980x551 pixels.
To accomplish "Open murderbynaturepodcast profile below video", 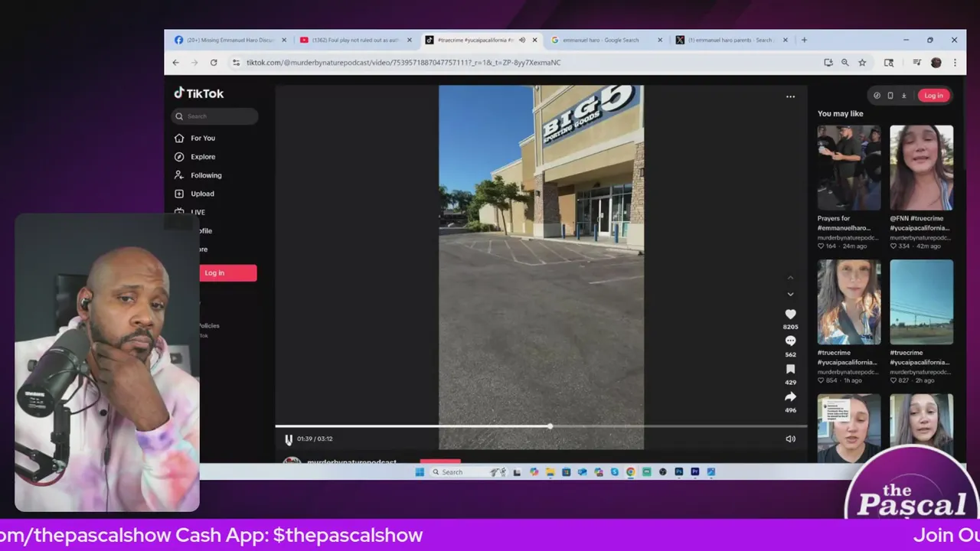I will tap(351, 462).
